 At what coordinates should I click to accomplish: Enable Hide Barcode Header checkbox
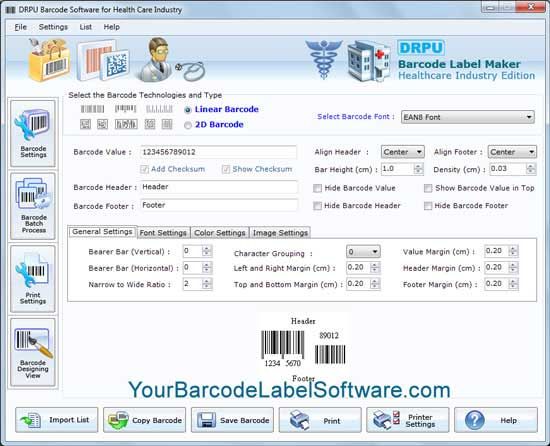pyautogui.click(x=317, y=206)
